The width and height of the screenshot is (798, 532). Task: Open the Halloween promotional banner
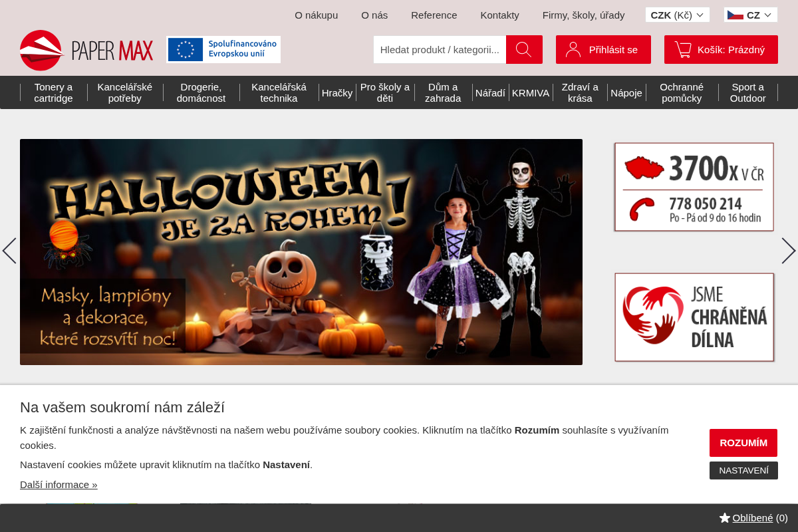pyautogui.click(x=301, y=252)
